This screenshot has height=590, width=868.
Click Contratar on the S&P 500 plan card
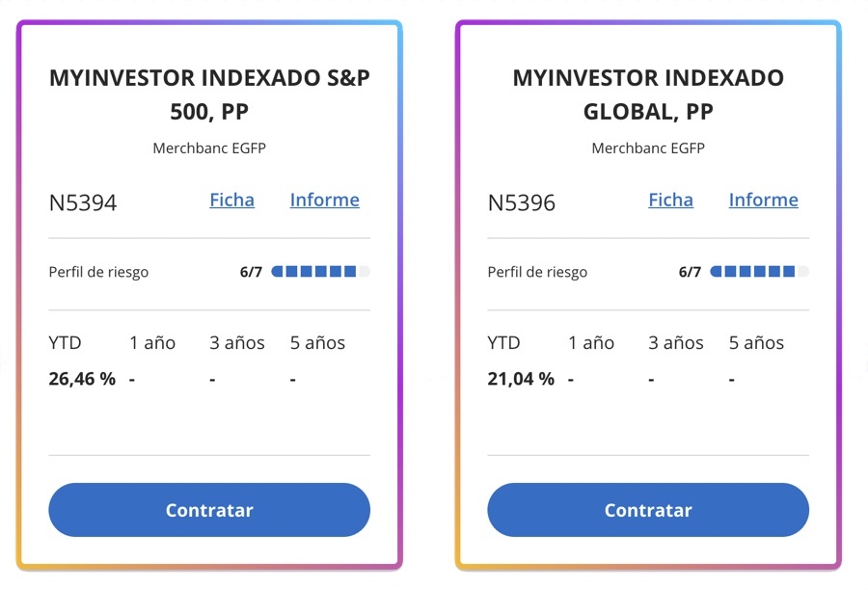(x=209, y=510)
